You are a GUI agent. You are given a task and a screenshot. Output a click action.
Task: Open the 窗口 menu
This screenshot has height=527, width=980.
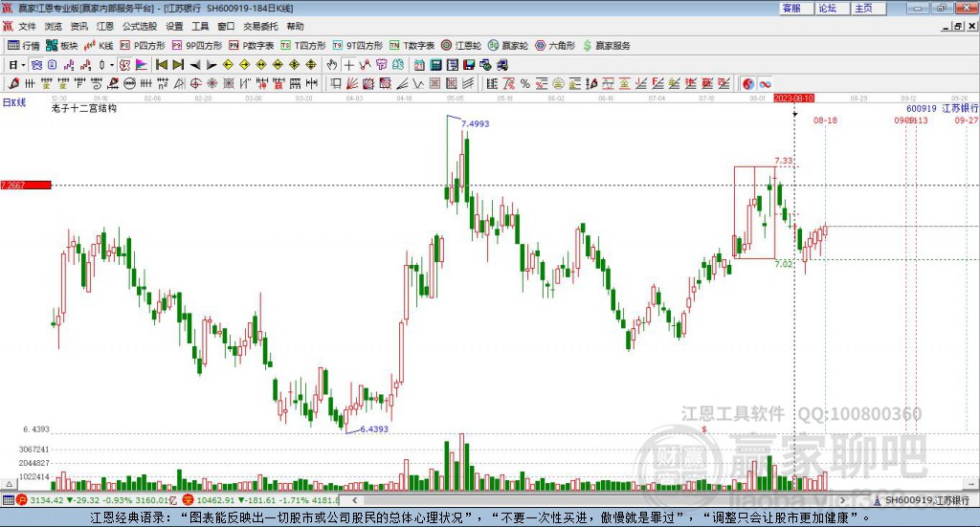tap(226, 26)
